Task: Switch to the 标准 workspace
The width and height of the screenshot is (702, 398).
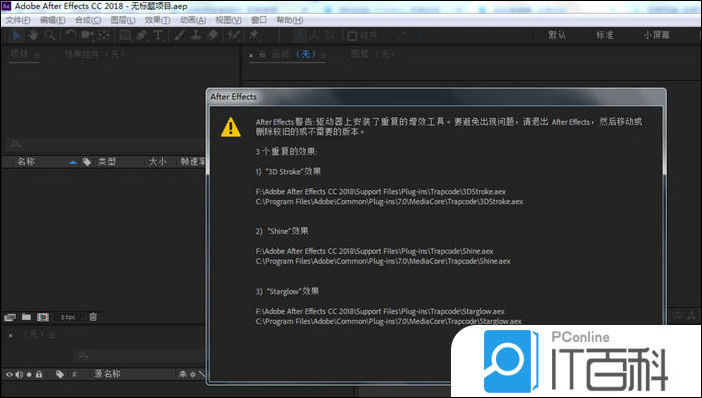Action: tap(604, 35)
